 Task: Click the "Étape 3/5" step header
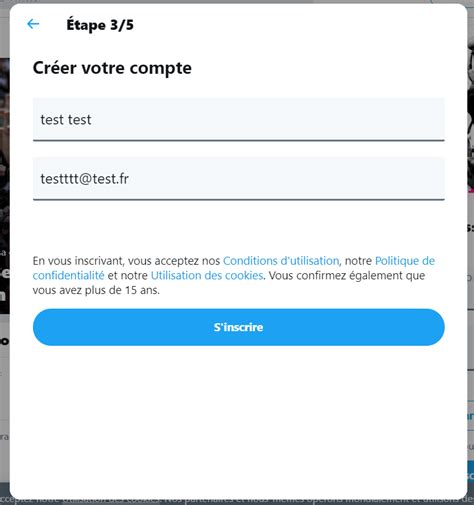[x=100, y=25]
